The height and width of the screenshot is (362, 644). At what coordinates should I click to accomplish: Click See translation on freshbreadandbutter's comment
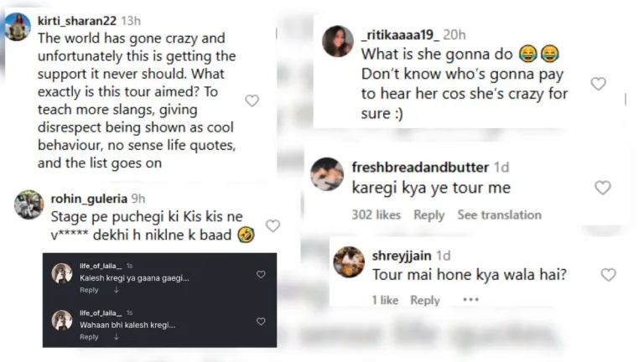(x=499, y=215)
